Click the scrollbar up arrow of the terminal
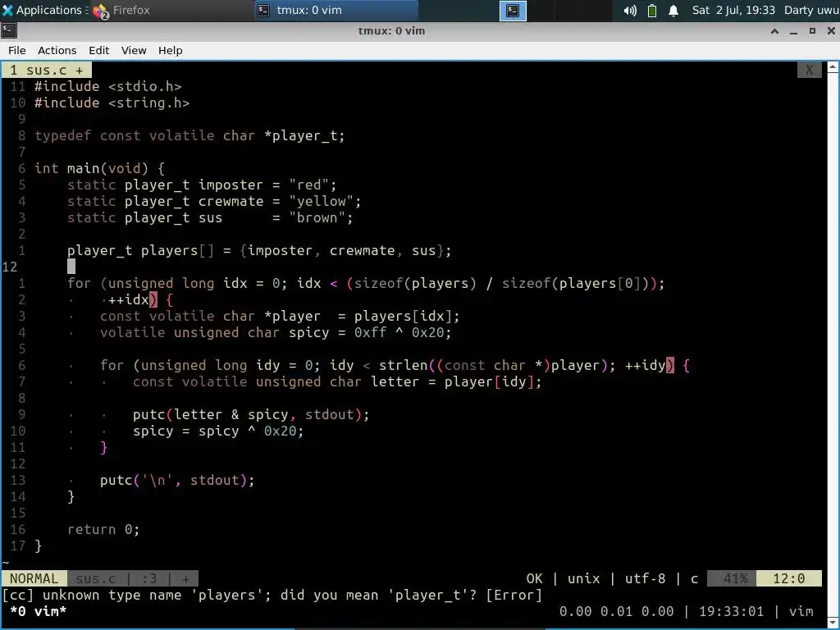The height and width of the screenshot is (630, 840). (833, 67)
